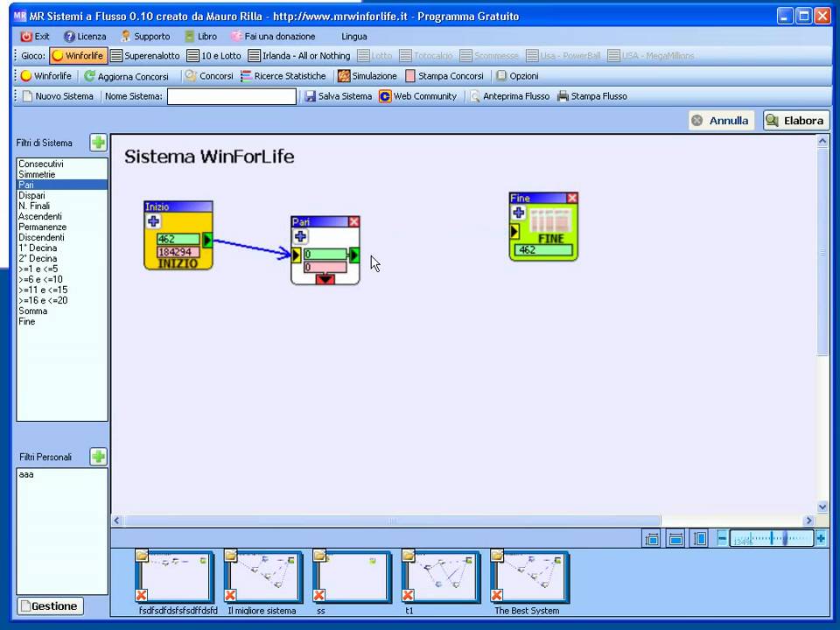Screen dimensions: 840x630
Task: Select Discendenti filter
Action: [x=62, y=237]
